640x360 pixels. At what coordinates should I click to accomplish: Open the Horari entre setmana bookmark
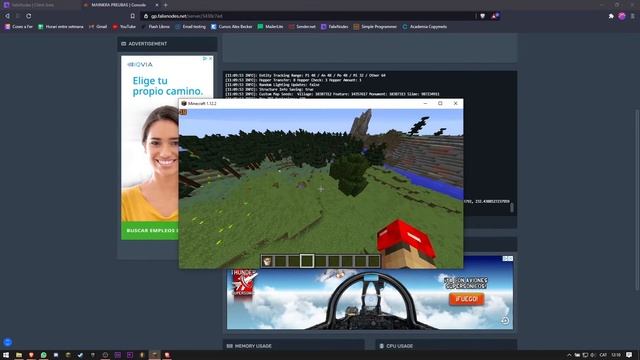point(61,27)
